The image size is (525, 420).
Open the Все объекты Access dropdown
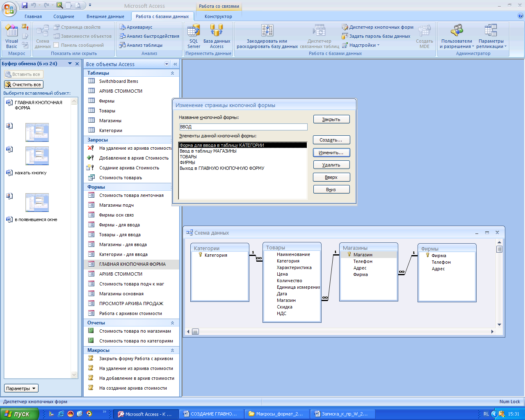167,64
